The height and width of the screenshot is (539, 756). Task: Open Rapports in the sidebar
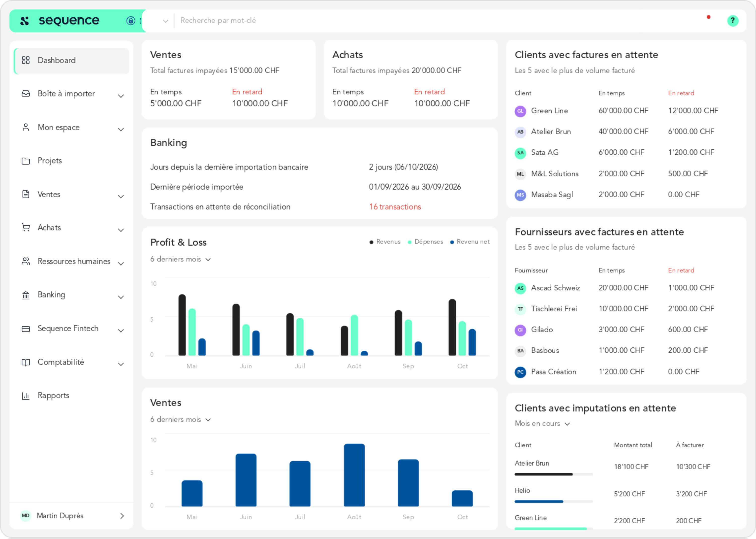[x=71, y=396]
